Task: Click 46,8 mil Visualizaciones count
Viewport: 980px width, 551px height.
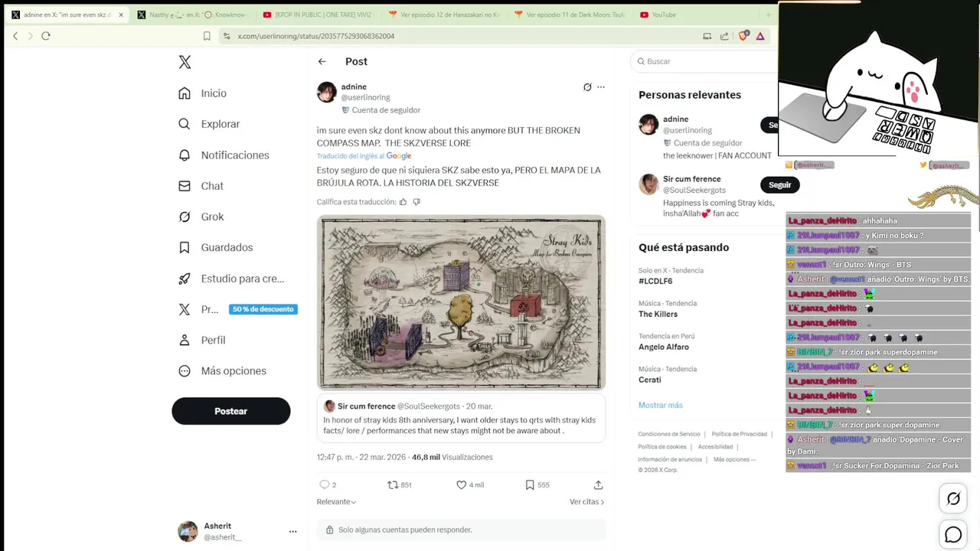Action: [452, 457]
